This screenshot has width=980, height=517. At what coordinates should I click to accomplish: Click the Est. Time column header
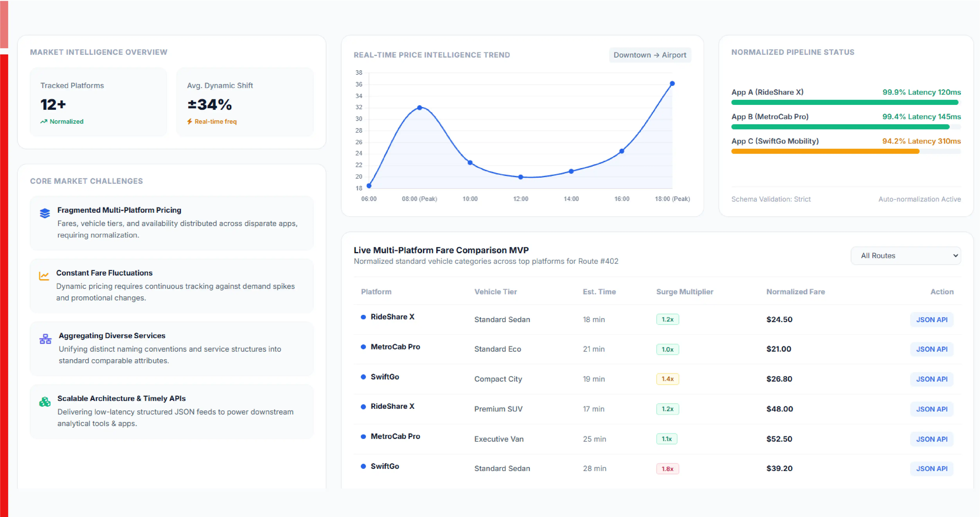[599, 292]
